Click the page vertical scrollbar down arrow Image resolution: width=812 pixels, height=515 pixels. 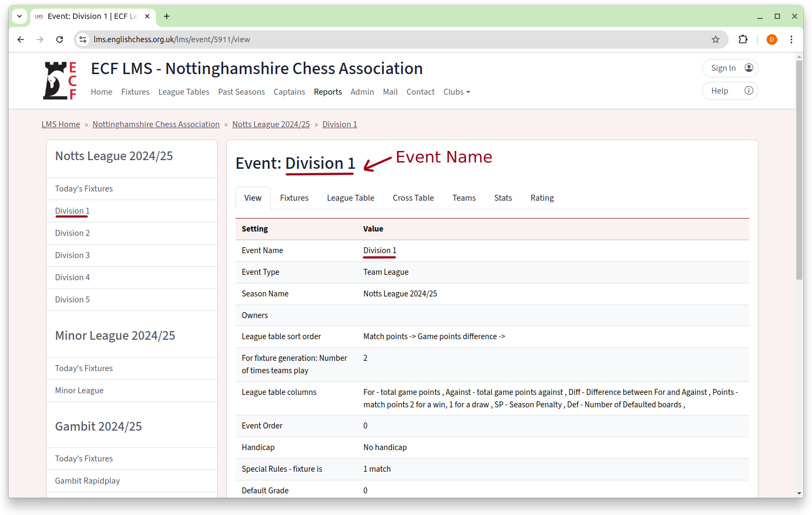[799, 493]
